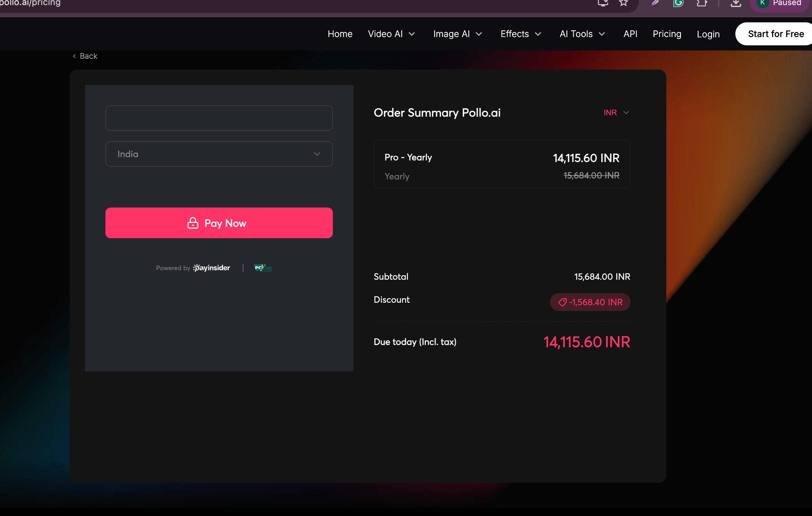Click the Pay Now button
812x516 pixels.
[219, 223]
